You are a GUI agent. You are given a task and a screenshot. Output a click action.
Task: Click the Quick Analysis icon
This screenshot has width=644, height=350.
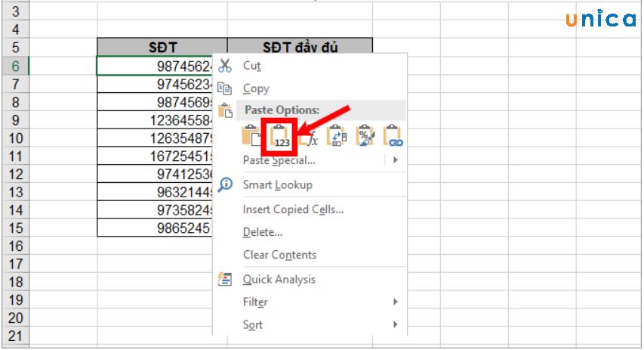(x=224, y=280)
